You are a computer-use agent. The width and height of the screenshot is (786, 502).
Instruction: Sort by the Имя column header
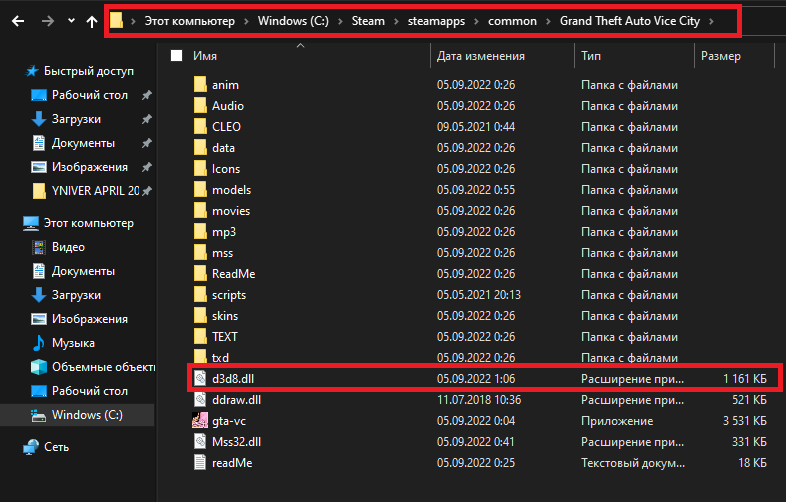205,56
